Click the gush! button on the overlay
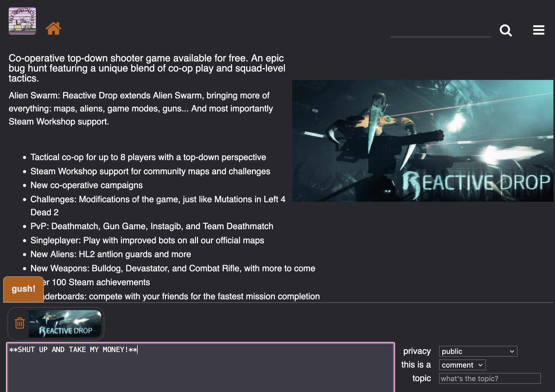Image resolution: width=555 pixels, height=392 pixels. [23, 289]
